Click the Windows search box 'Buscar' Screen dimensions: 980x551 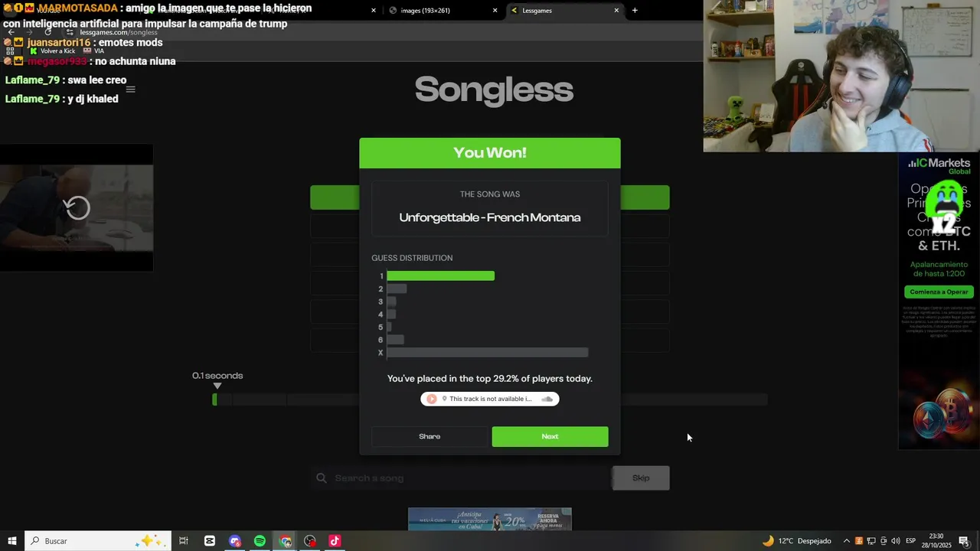[99, 541]
